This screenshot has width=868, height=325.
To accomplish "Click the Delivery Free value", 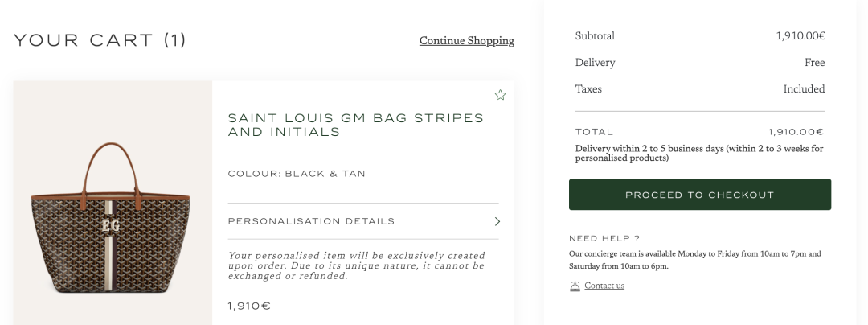I will pos(814,63).
